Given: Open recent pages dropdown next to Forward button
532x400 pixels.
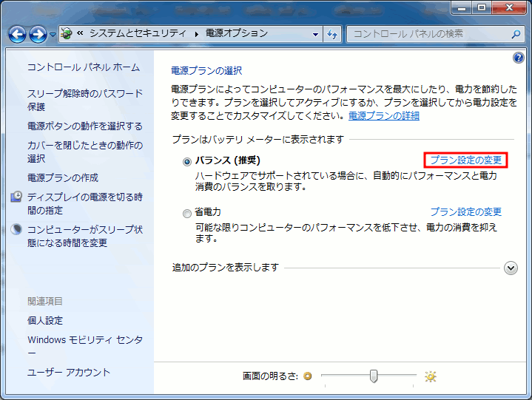Looking at the screenshot, I should [x=53, y=35].
